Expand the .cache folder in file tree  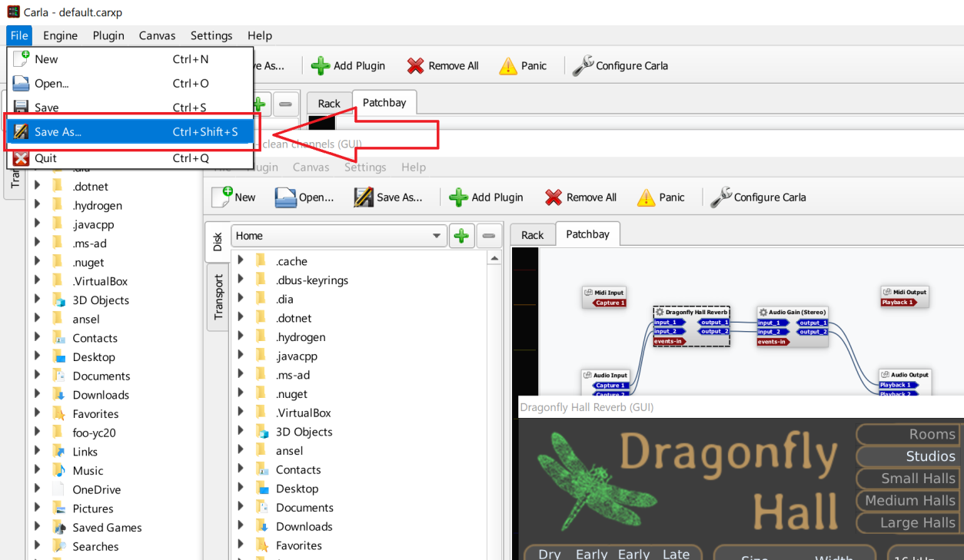pyautogui.click(x=241, y=261)
